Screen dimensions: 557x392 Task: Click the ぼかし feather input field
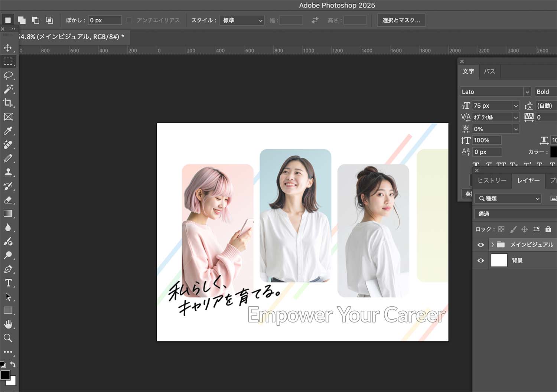pos(105,20)
